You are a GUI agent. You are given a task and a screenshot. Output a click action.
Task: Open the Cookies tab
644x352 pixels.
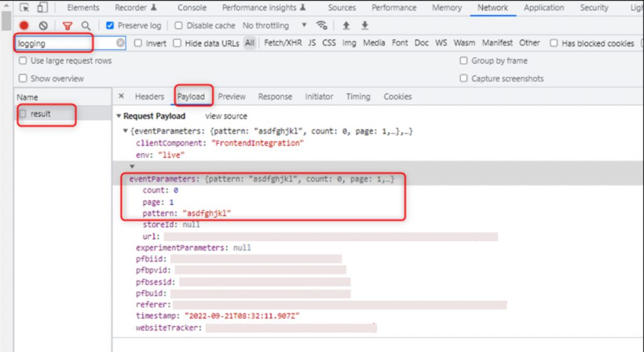point(397,96)
